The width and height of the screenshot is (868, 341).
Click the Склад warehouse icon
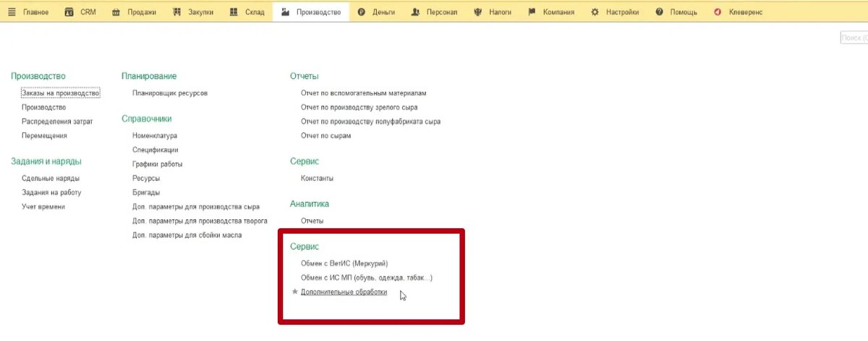click(x=233, y=12)
